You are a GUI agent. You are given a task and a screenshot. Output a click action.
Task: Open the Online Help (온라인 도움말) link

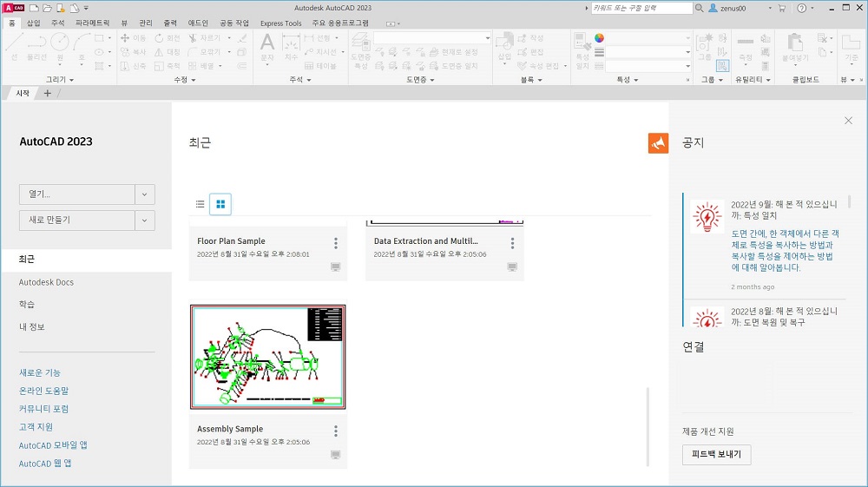point(43,391)
